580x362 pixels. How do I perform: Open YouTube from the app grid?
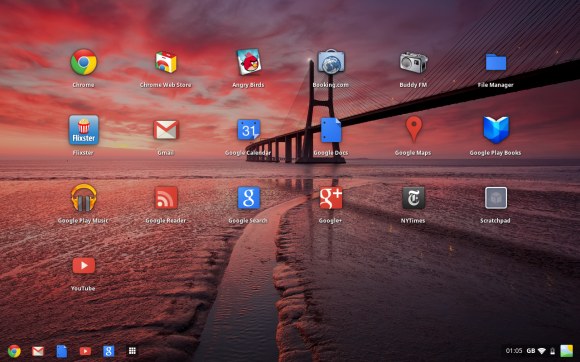(x=84, y=265)
